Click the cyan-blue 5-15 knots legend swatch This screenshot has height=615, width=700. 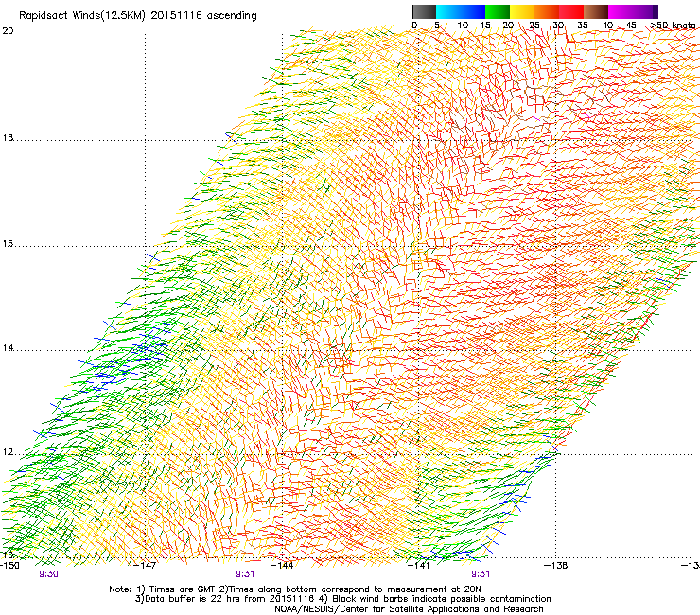(x=461, y=11)
